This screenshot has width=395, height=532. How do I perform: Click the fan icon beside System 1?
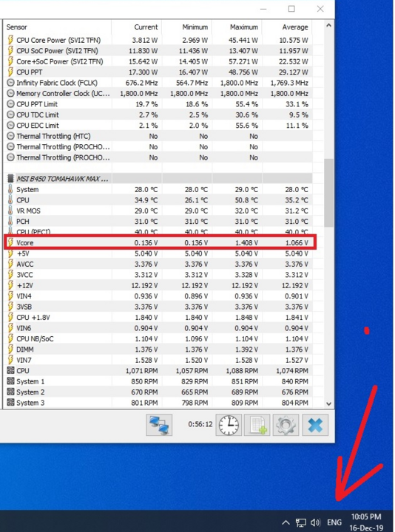(x=10, y=381)
